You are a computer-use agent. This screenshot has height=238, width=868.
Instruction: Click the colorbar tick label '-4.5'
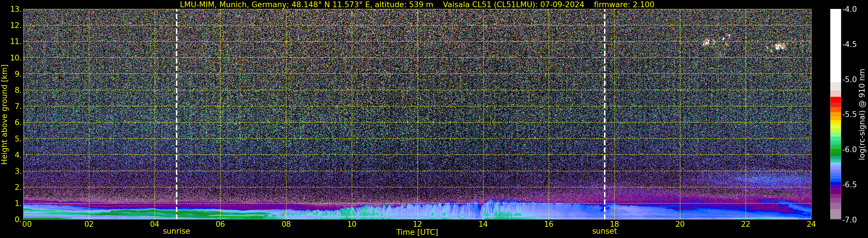click(x=849, y=44)
